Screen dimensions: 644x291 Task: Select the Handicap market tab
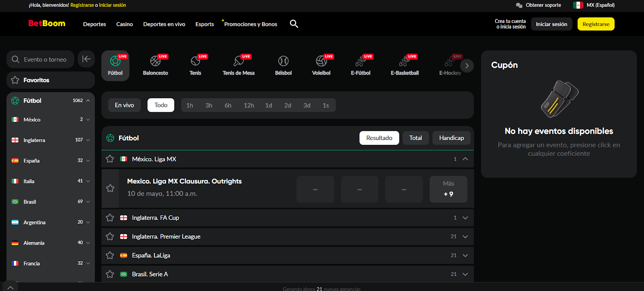(452, 138)
